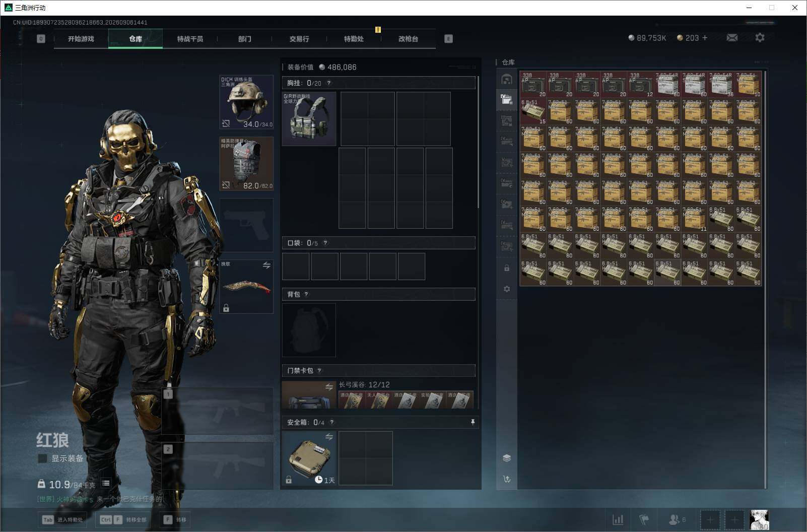Click the stacked layers icon in the warehouse sidebar
This screenshot has width=807, height=532.
(x=507, y=457)
